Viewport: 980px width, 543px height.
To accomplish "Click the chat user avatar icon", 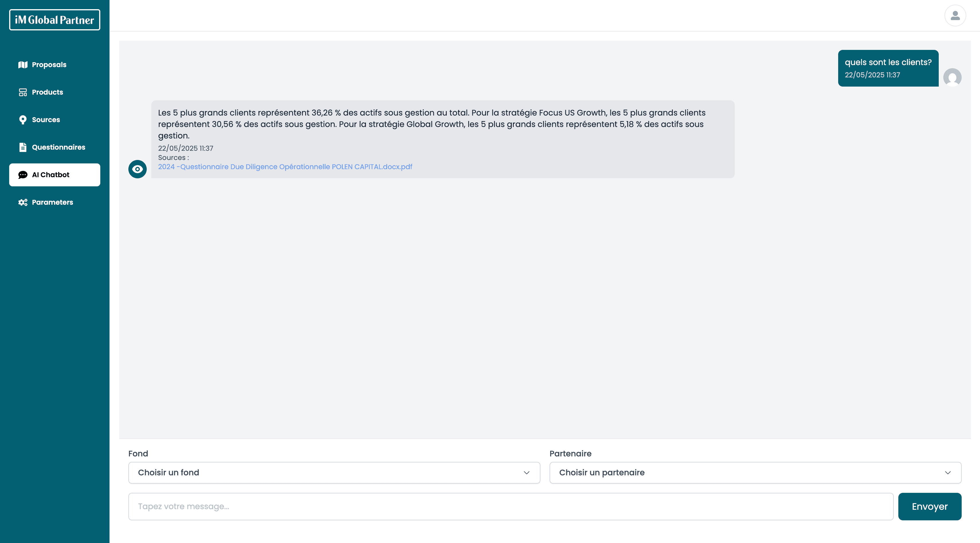I will tap(952, 77).
